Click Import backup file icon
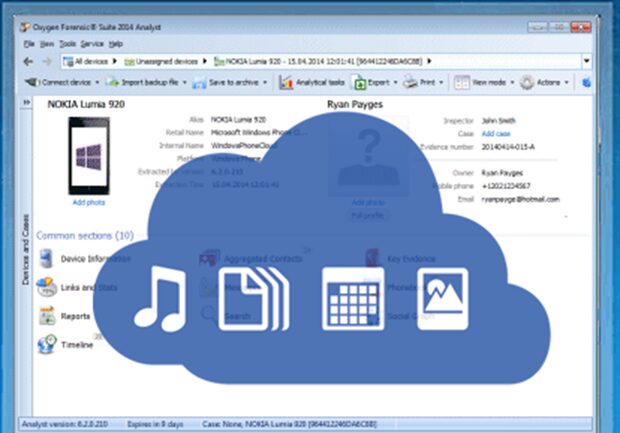 click(113, 82)
